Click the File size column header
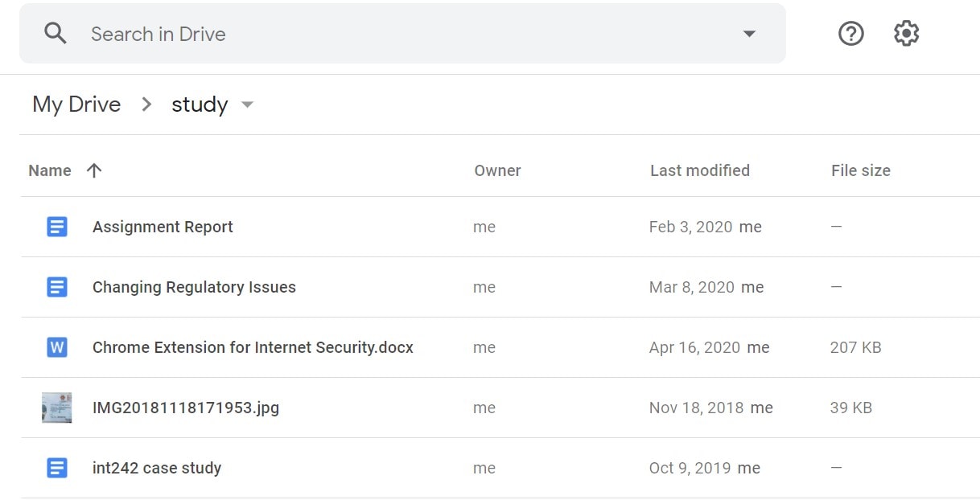Image resolution: width=980 pixels, height=500 pixels. click(861, 170)
